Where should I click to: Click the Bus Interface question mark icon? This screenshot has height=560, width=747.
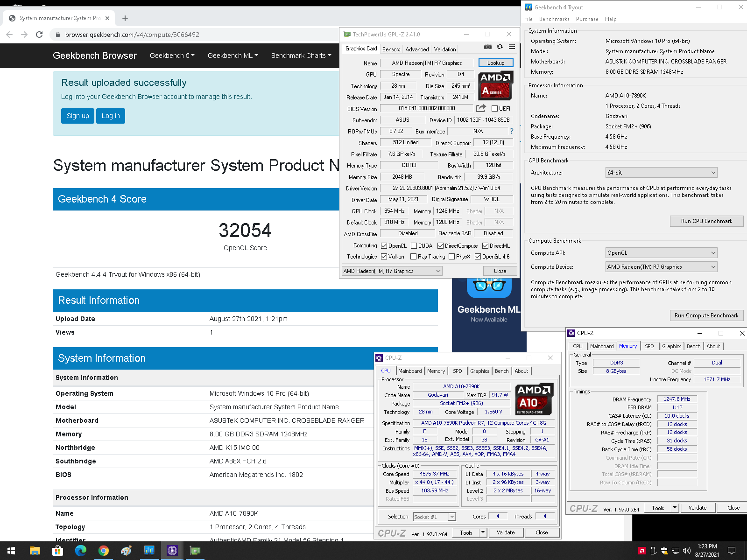pyautogui.click(x=511, y=131)
